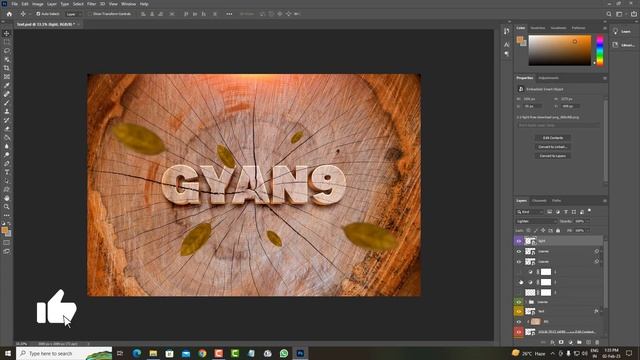Viewport: 640px width, 360px height.
Task: Click the Edit Contents button
Action: click(x=553, y=138)
